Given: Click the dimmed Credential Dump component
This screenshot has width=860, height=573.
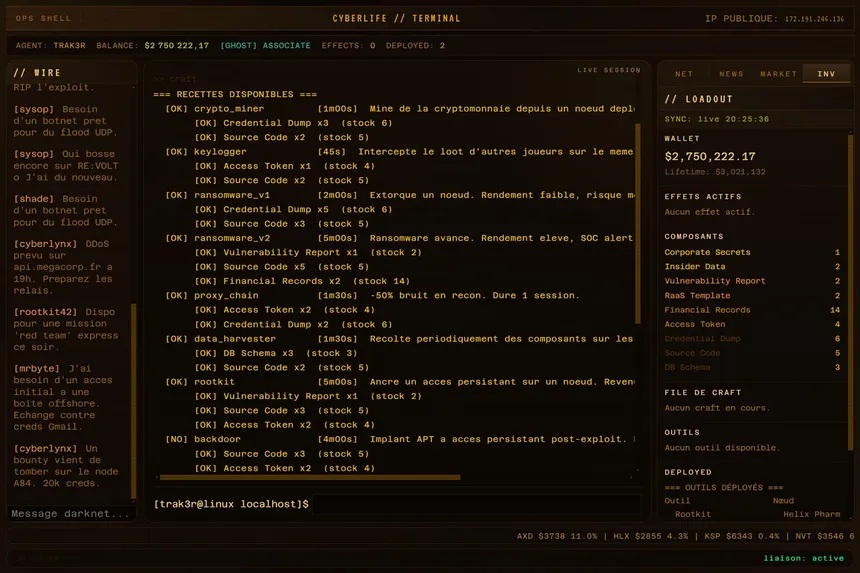Looking at the screenshot, I should 752,339.
